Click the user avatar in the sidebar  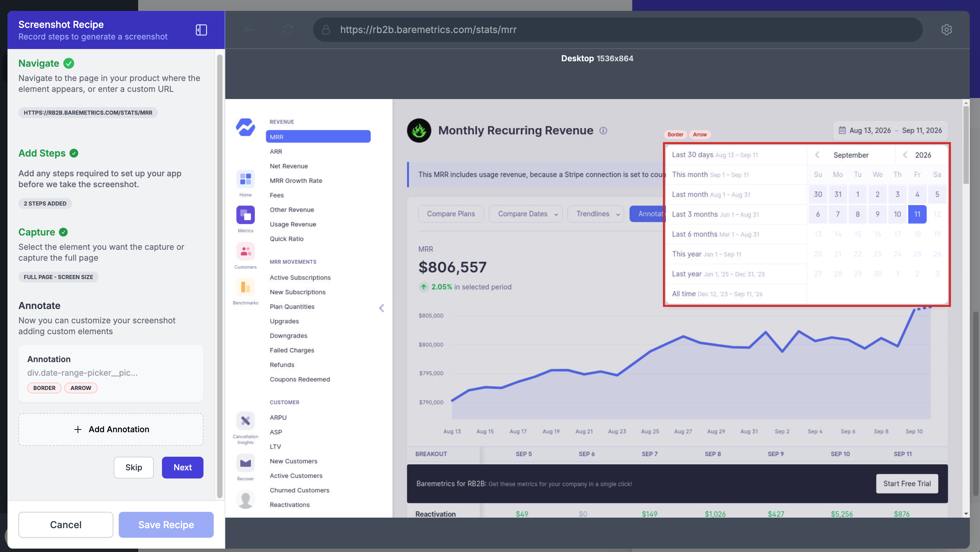point(245,499)
